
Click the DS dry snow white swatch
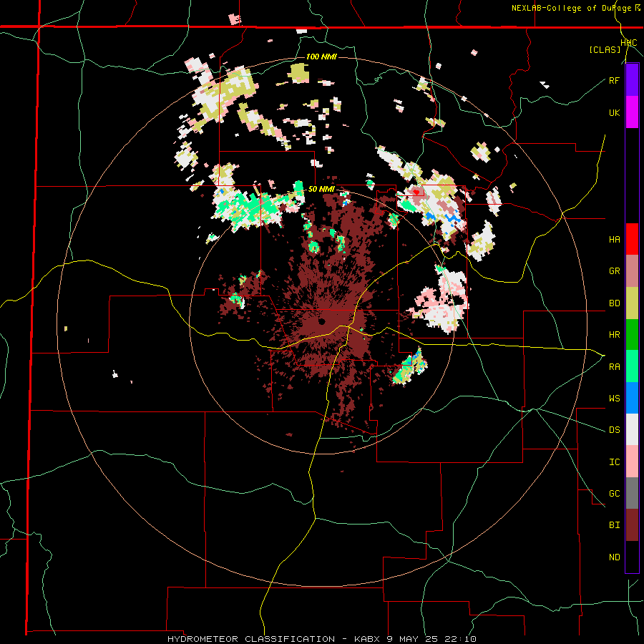click(x=632, y=429)
